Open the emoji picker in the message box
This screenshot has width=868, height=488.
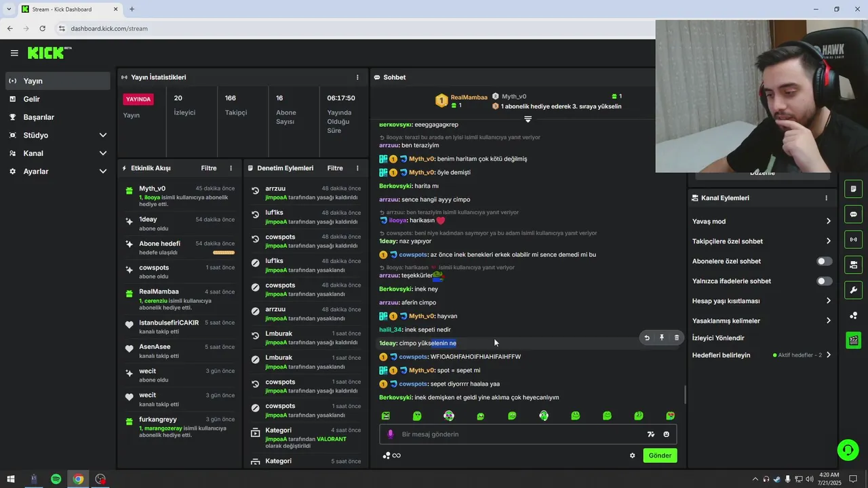coord(667,434)
